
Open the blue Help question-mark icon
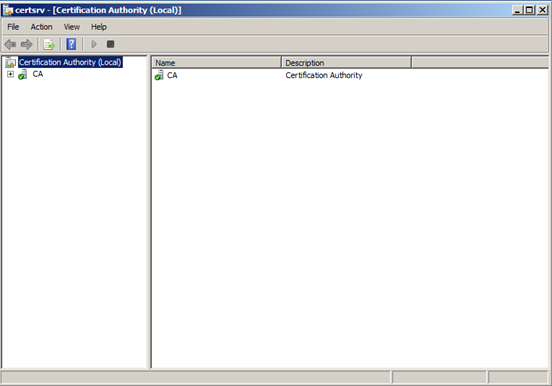(x=71, y=44)
